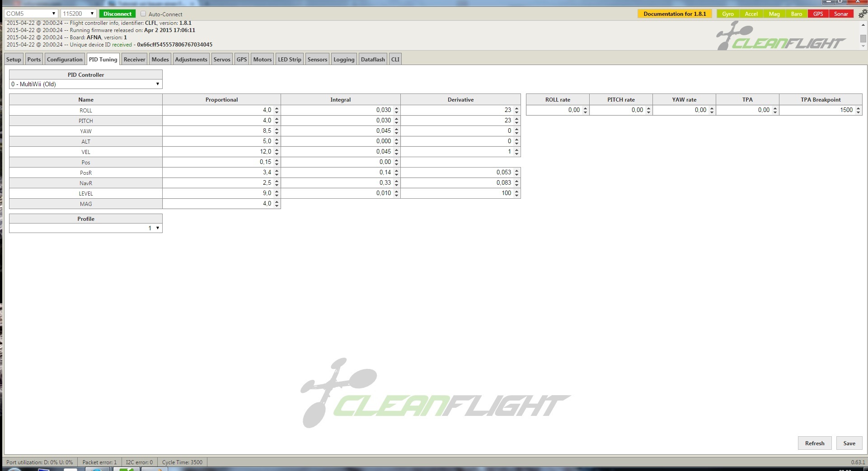Viewport: 868px width, 471px height.
Task: Open the Sensors tab
Action: pos(317,59)
